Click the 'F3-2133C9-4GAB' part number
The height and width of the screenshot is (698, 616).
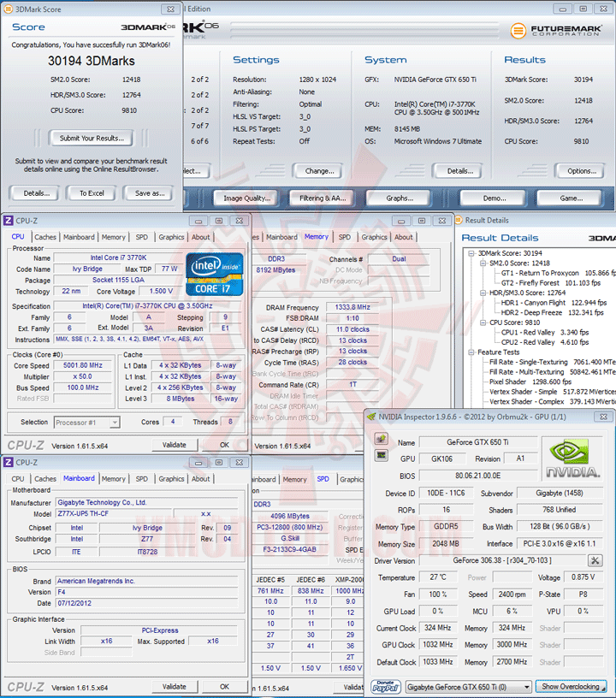coord(289,549)
